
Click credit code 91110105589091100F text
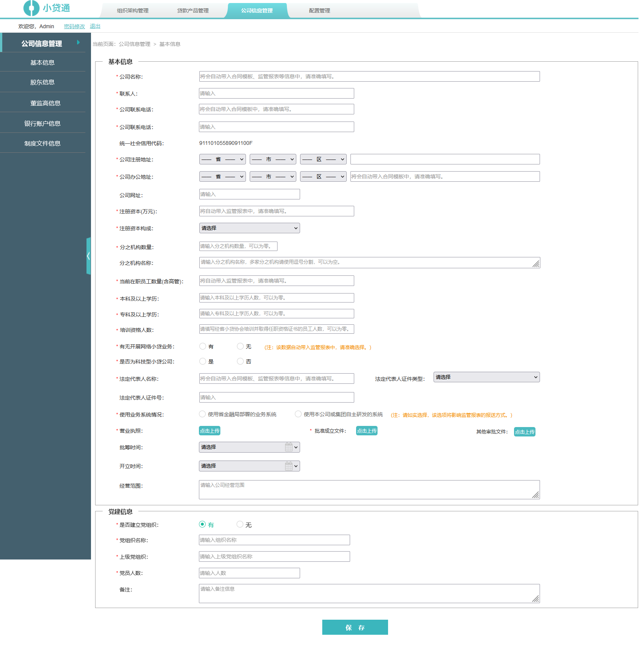(226, 143)
